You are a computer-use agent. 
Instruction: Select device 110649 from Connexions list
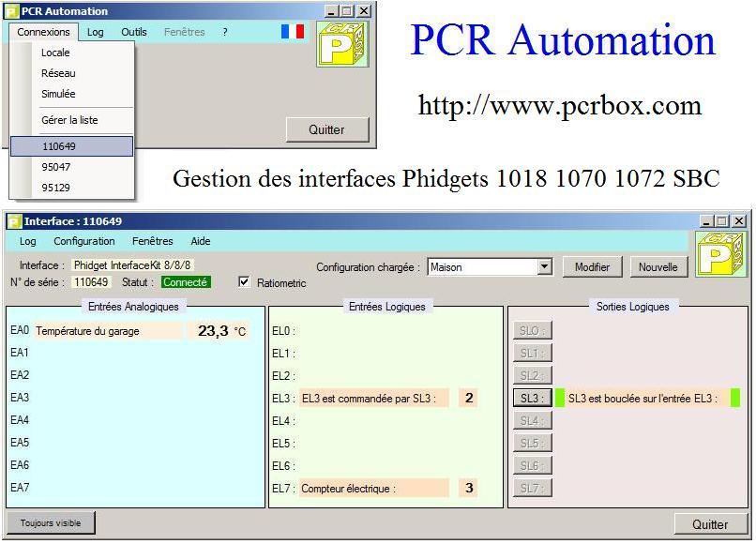(x=72, y=146)
